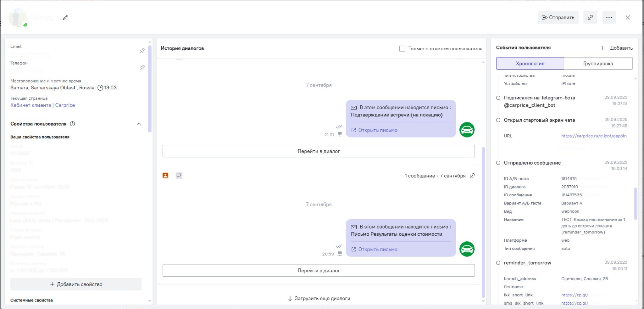Screen dimensions: 644x309
Task: Click the Отправить button
Action: click(x=558, y=18)
